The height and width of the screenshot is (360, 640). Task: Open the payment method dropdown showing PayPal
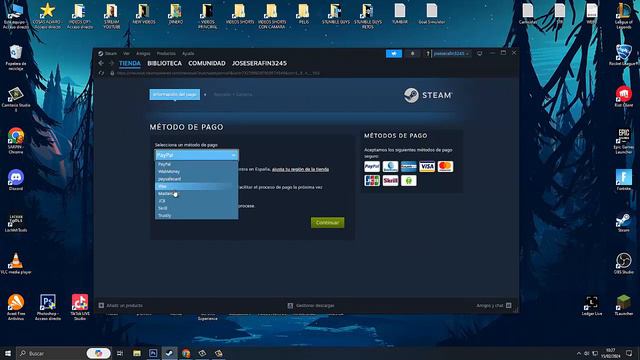tap(197, 155)
